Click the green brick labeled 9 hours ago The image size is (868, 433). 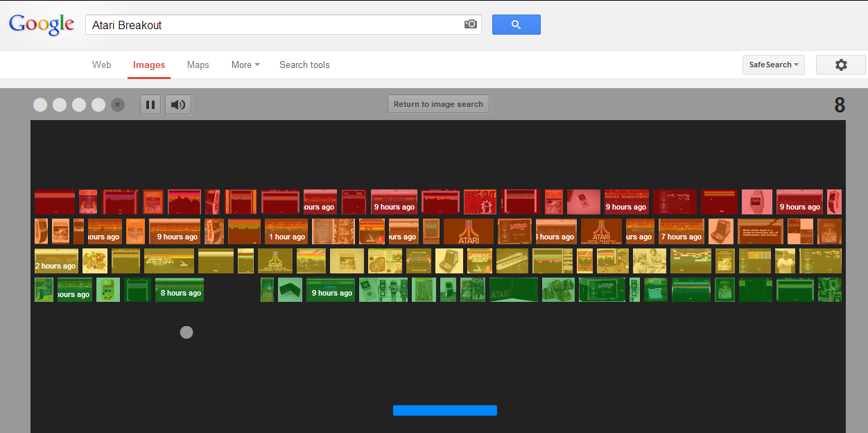pyautogui.click(x=331, y=289)
